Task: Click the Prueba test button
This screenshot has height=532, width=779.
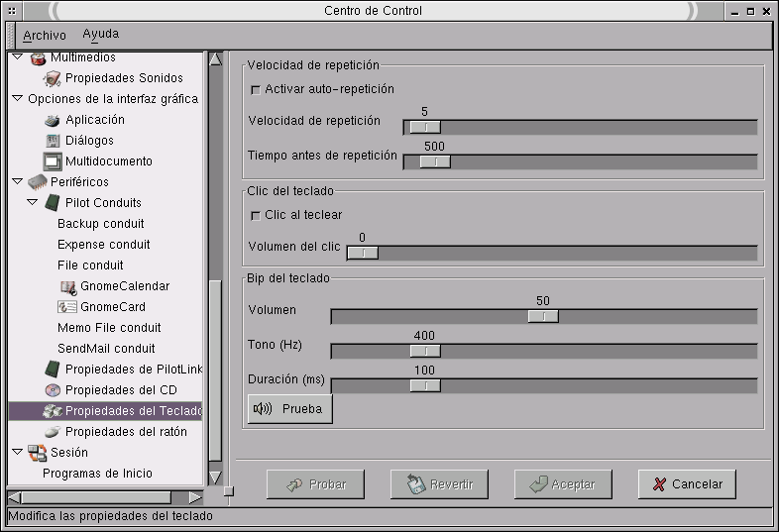Action: (x=290, y=409)
